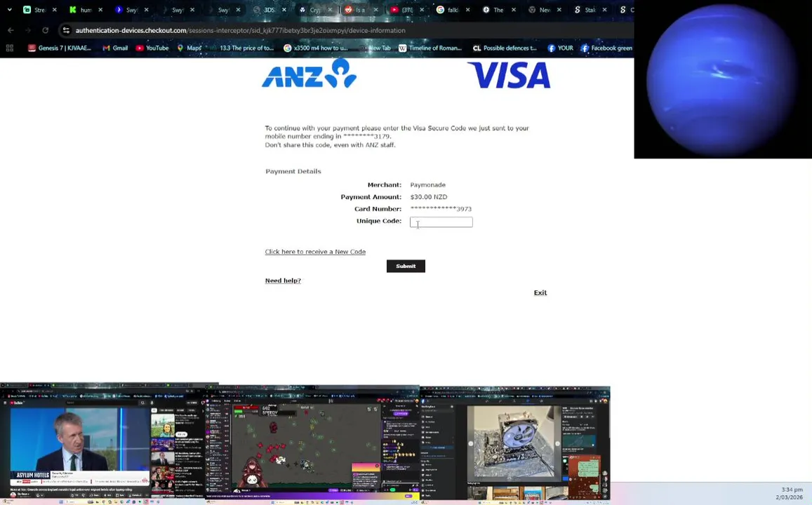
Task: Select the '$30.00 NZD' payment amount
Action: (x=429, y=196)
